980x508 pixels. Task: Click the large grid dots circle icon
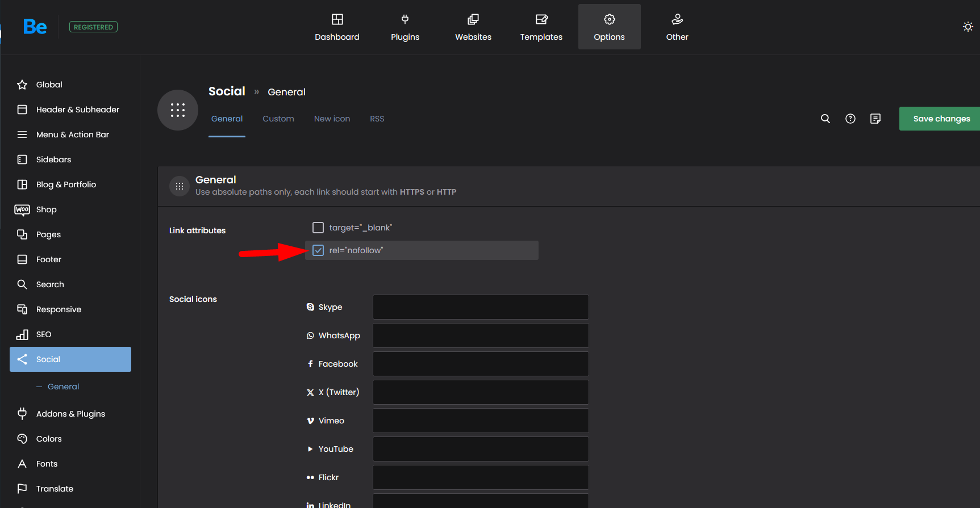click(178, 110)
